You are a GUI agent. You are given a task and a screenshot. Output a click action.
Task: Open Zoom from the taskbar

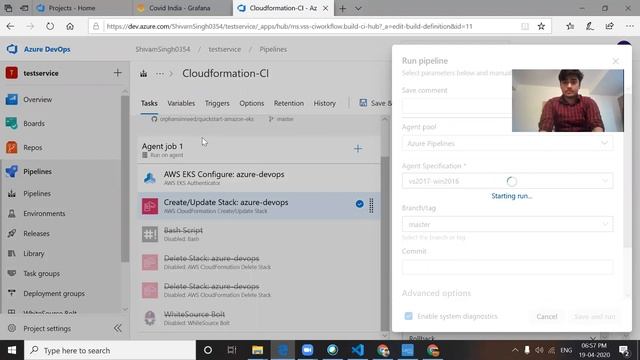click(x=307, y=350)
